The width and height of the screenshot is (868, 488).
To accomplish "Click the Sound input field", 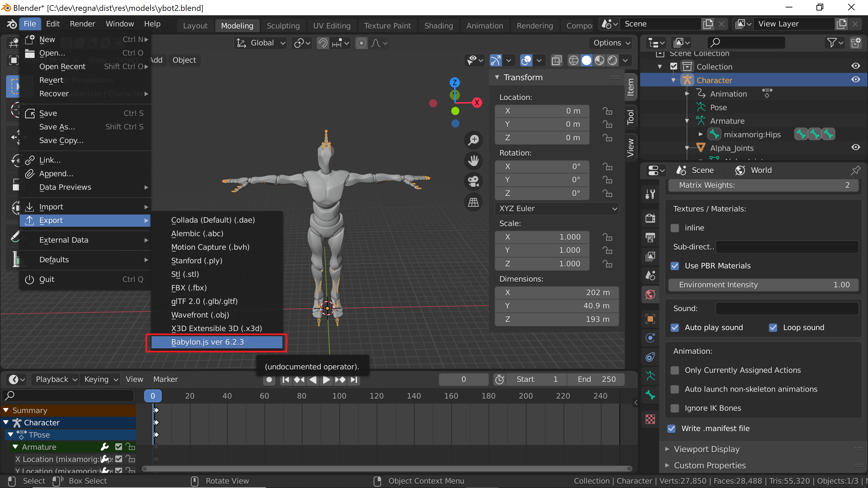I will pos(787,308).
